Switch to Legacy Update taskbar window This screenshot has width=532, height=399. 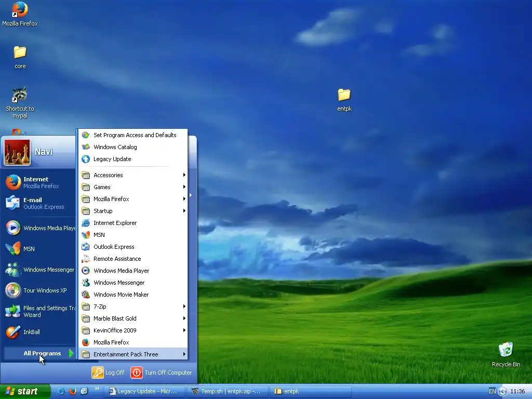pyautogui.click(x=144, y=391)
